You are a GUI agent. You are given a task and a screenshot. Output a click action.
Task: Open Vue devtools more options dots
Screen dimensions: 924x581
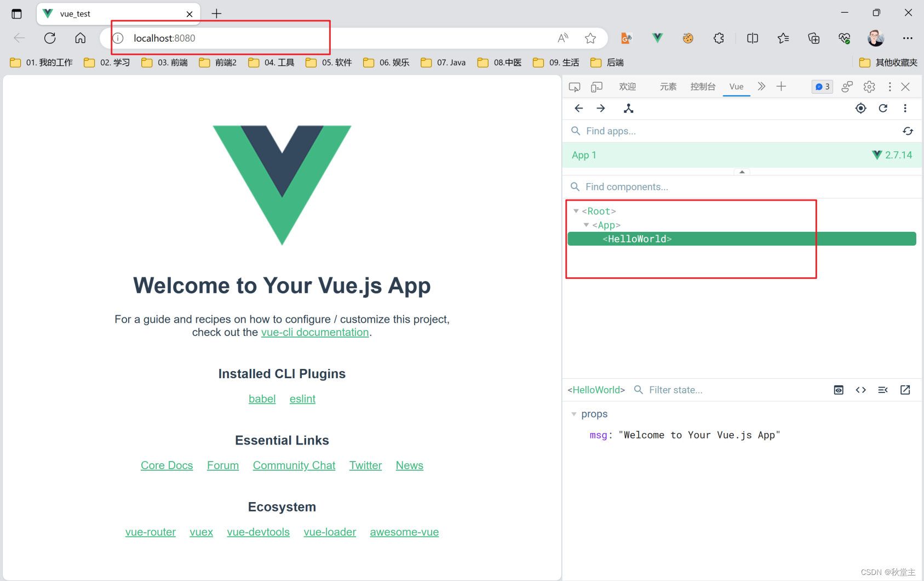pyautogui.click(x=905, y=109)
